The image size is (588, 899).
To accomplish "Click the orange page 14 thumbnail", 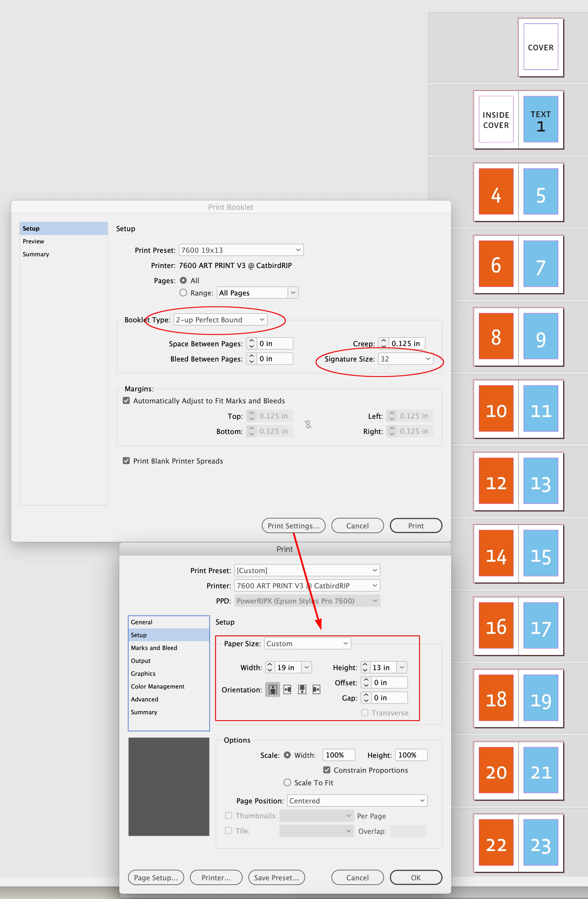I will click(495, 553).
